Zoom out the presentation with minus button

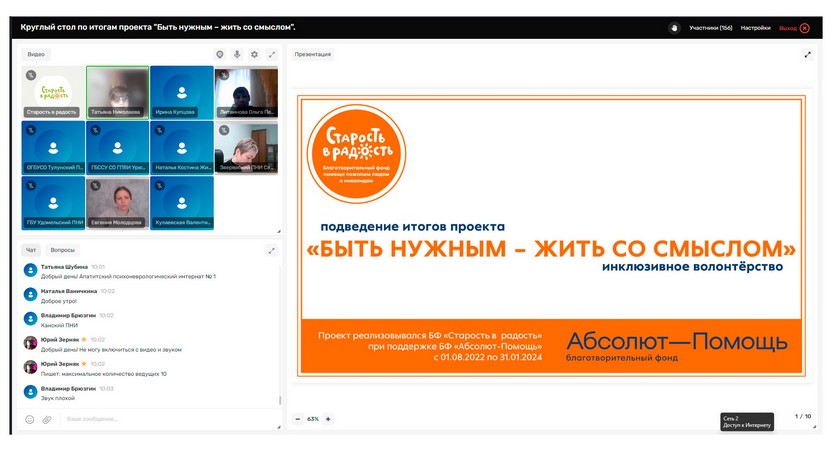298,419
